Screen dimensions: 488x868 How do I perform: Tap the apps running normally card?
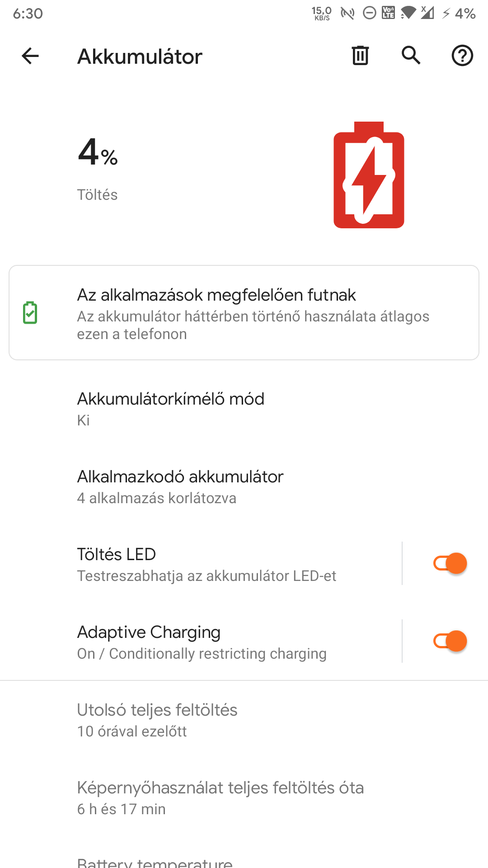pyautogui.click(x=244, y=313)
